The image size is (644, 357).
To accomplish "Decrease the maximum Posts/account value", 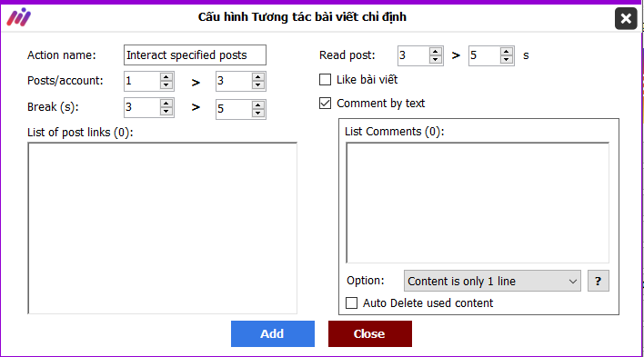I will (x=258, y=84).
